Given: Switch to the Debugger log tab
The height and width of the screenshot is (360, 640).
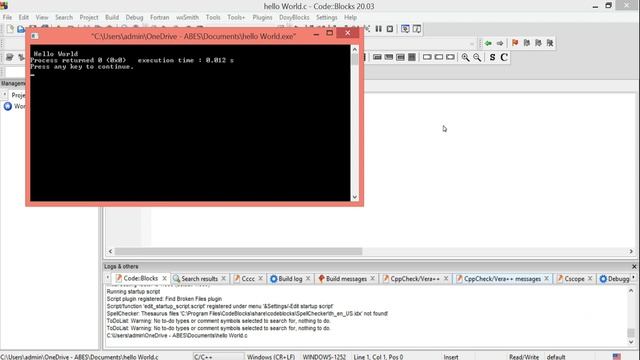Looking at the screenshot, I should pyautogui.click(x=615, y=279).
